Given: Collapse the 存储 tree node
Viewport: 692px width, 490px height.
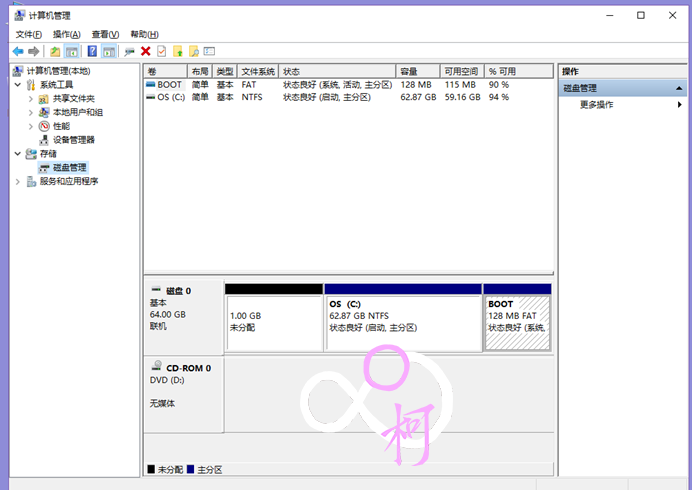Looking at the screenshot, I should click(x=18, y=154).
